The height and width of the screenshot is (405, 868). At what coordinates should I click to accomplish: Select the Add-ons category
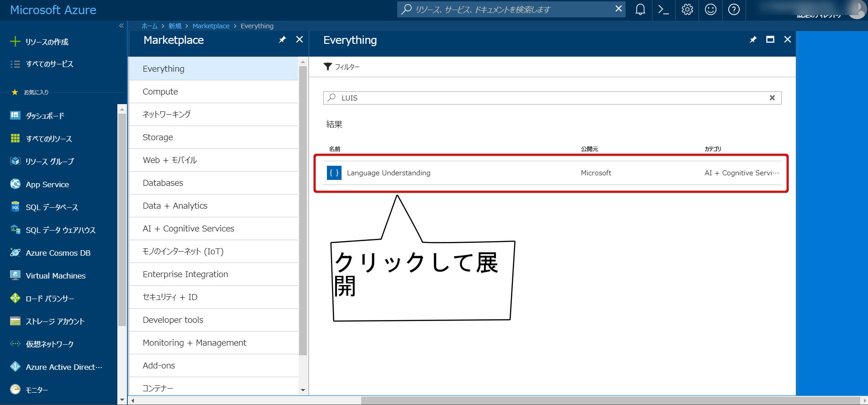pyautogui.click(x=214, y=365)
